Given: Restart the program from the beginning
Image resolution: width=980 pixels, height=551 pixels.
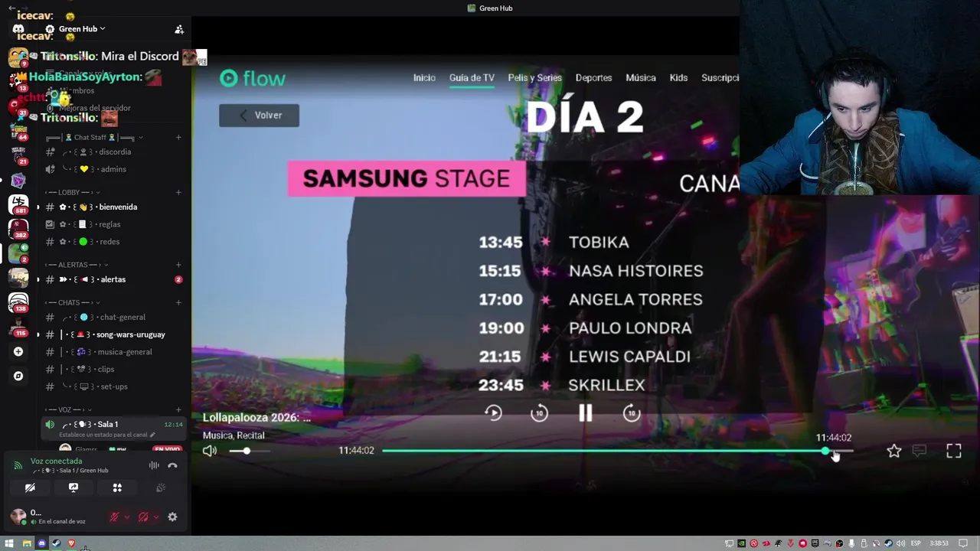Looking at the screenshot, I should [493, 413].
